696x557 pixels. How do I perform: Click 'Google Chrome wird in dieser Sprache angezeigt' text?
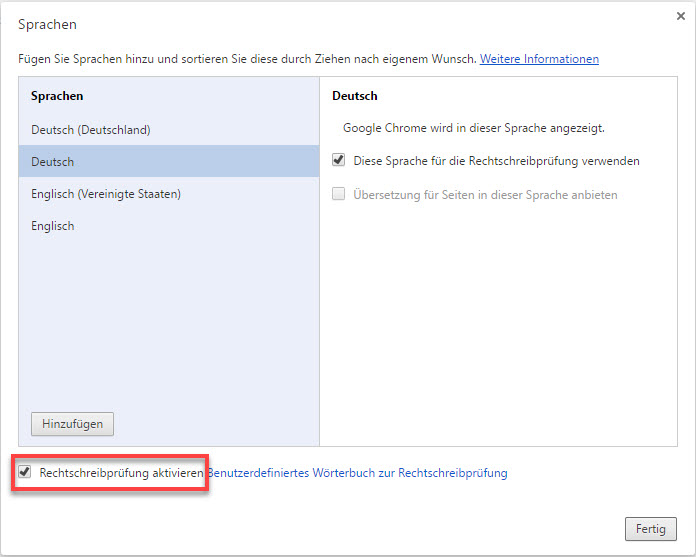click(474, 128)
